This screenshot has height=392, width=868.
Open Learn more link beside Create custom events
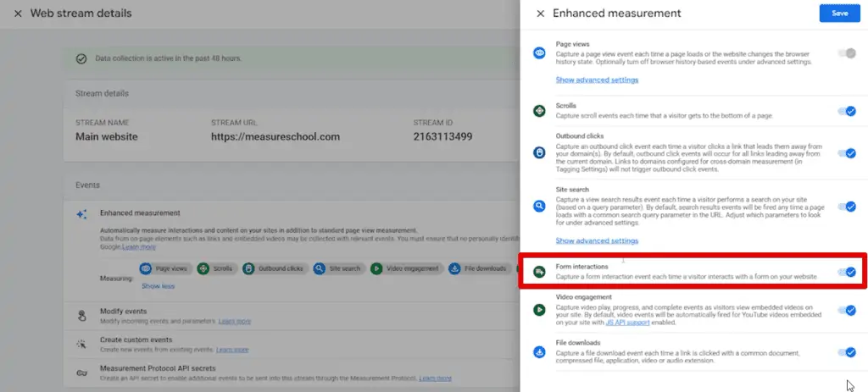click(x=232, y=350)
